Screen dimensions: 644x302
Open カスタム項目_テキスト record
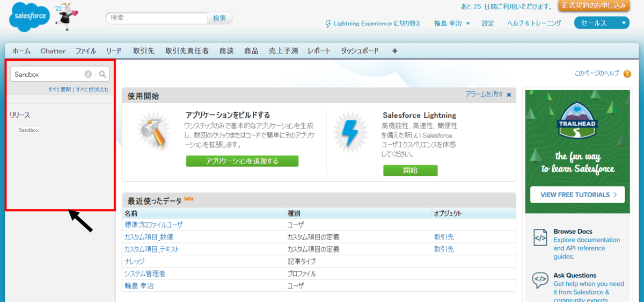tap(152, 249)
